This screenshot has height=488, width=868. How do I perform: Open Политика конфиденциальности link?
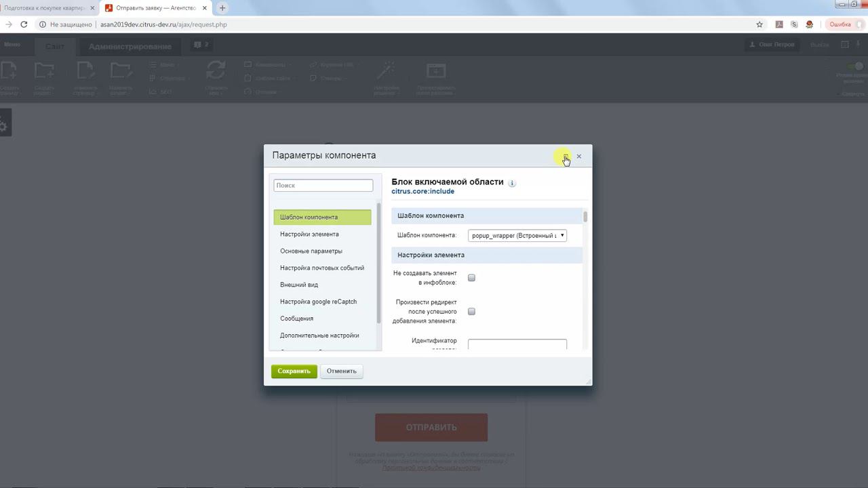point(431,468)
